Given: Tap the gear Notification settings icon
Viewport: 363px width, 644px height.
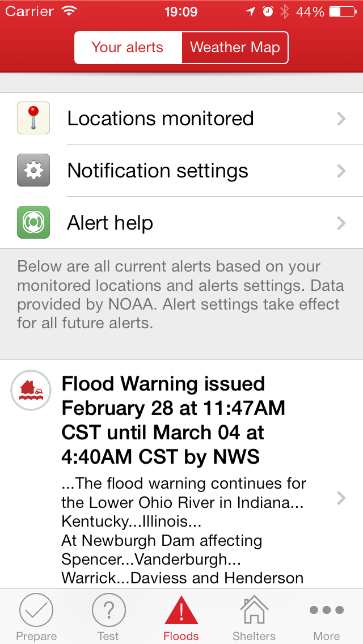Looking at the screenshot, I should [33, 170].
